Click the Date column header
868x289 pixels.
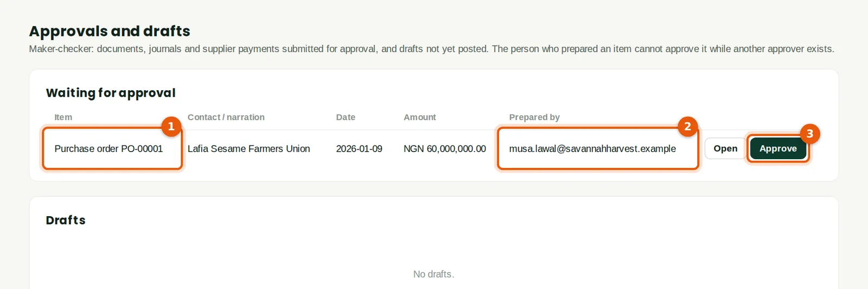[346, 117]
